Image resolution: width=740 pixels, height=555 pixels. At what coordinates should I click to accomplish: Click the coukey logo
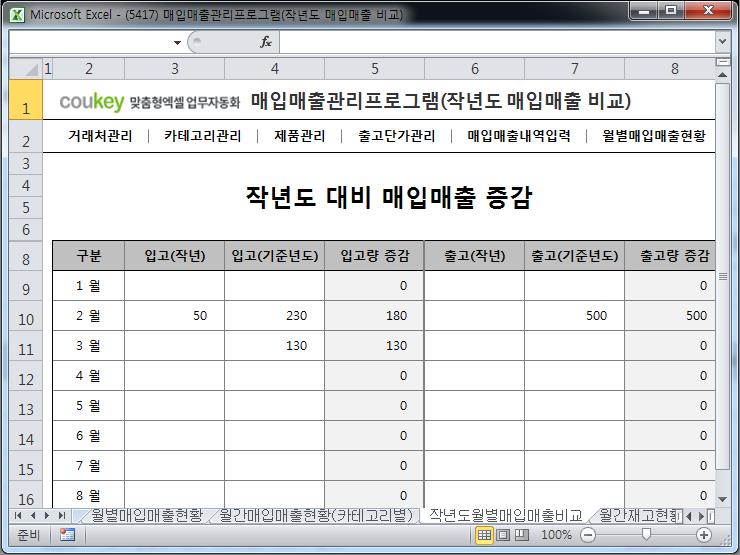(x=92, y=101)
